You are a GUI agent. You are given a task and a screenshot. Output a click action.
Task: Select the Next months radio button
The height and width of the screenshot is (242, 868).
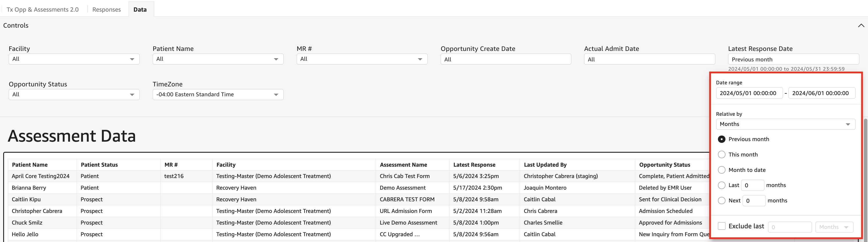click(x=721, y=201)
